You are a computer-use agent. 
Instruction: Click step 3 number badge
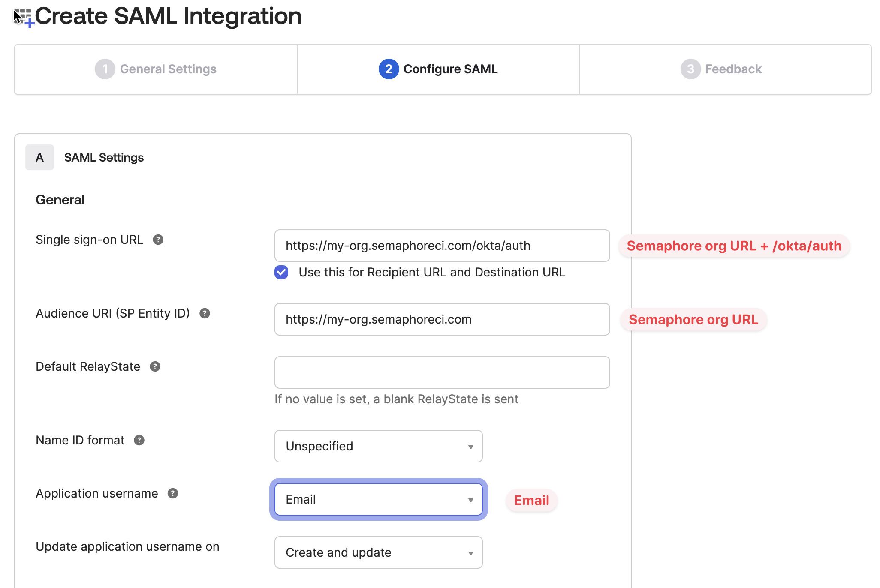690,69
